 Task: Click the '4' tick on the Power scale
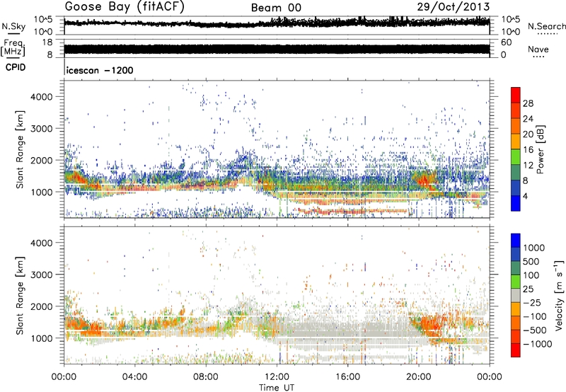(x=526, y=196)
